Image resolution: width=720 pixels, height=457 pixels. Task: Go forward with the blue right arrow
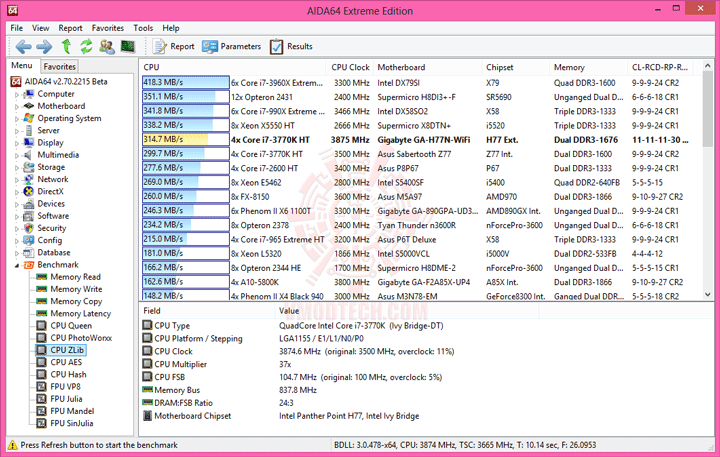tap(44, 46)
